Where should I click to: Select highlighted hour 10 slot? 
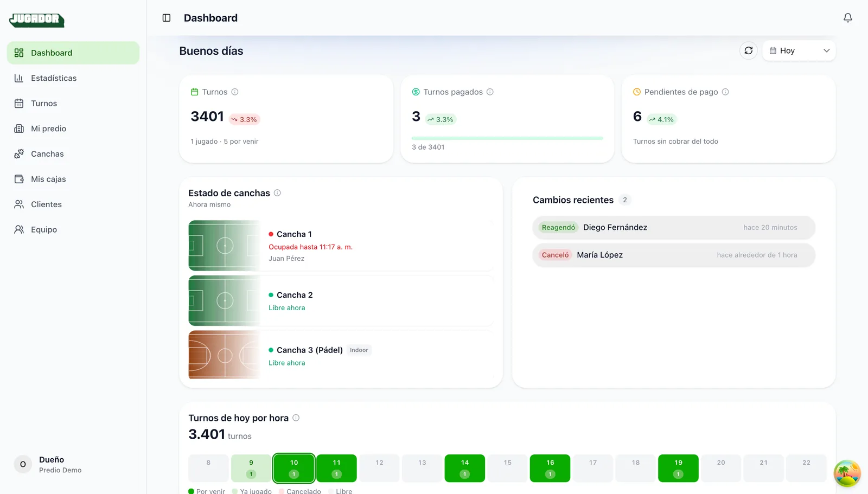294,468
